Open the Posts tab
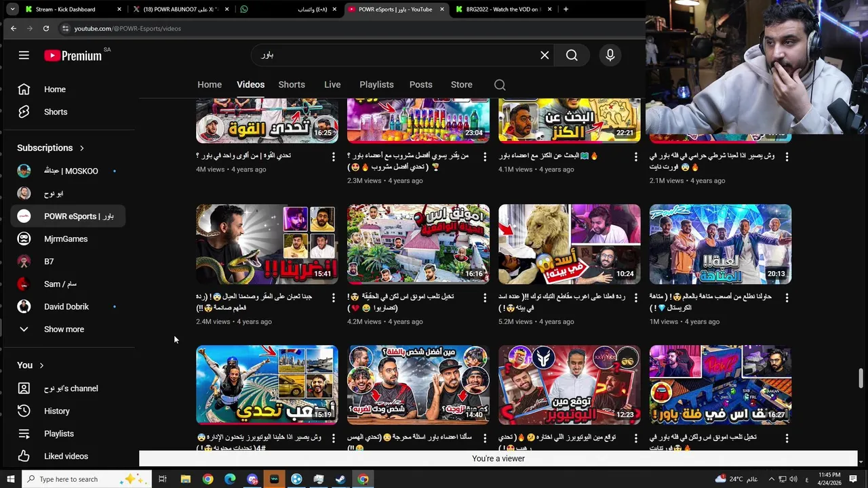The height and width of the screenshot is (488, 868). [420, 85]
